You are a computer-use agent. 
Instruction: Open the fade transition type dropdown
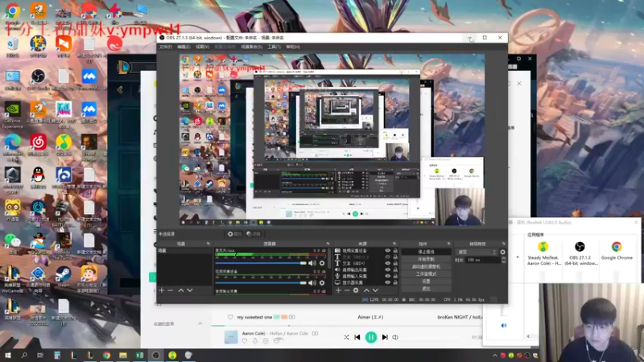pyautogui.click(x=477, y=252)
